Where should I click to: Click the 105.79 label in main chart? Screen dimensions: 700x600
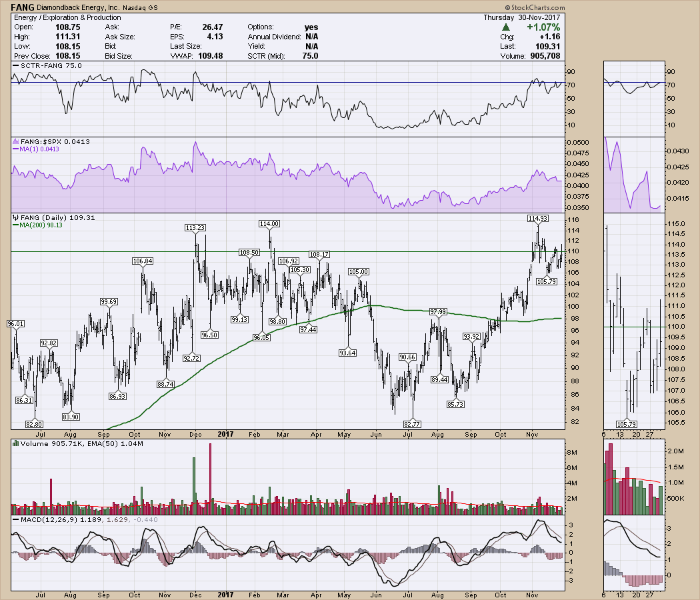click(547, 282)
